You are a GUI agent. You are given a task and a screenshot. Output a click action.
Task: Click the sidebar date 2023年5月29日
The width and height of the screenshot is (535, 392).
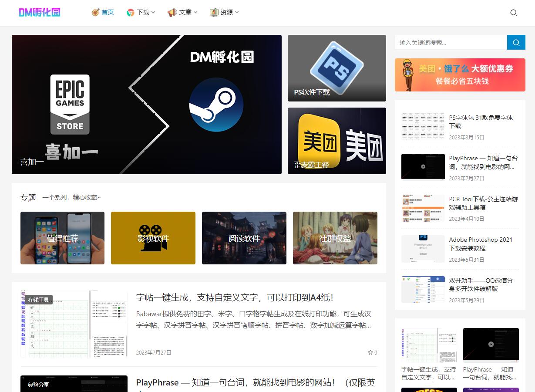click(x=467, y=300)
